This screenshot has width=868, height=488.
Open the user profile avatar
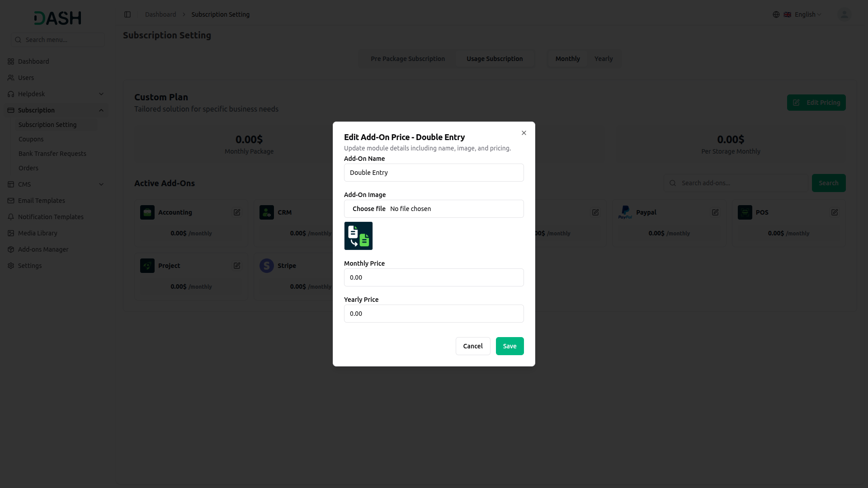click(844, 14)
